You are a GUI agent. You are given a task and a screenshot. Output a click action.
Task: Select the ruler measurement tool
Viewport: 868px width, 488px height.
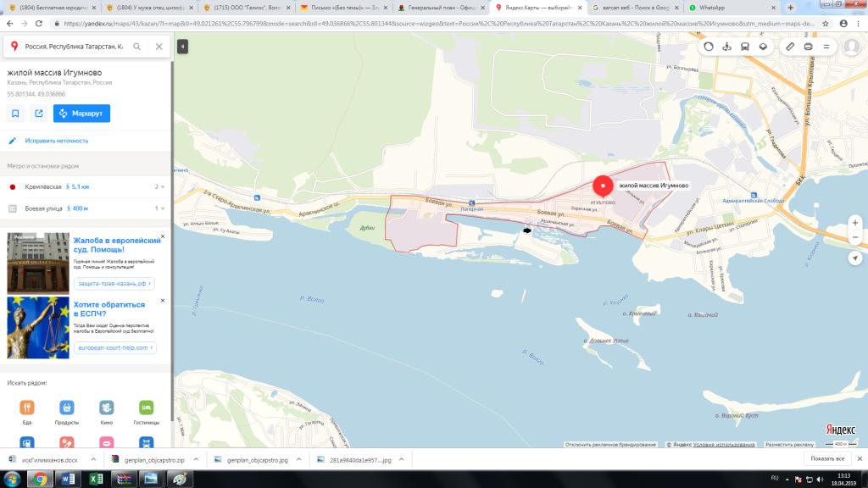coord(790,47)
